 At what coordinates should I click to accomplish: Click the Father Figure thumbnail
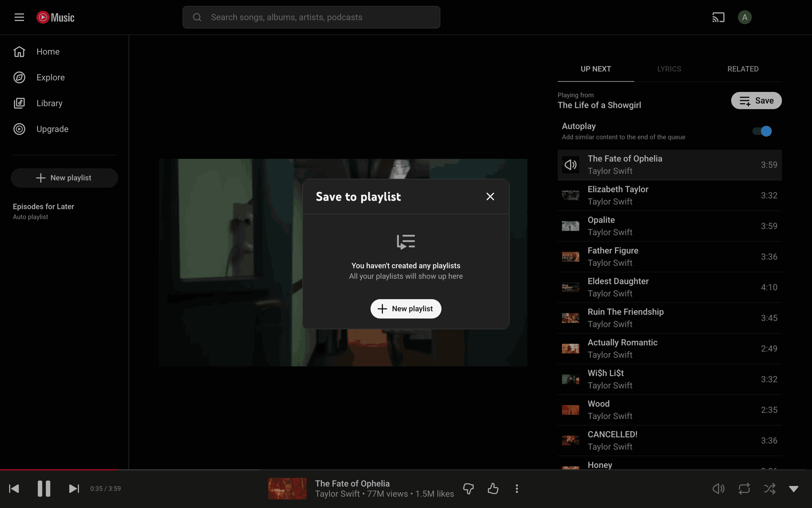coord(571,257)
